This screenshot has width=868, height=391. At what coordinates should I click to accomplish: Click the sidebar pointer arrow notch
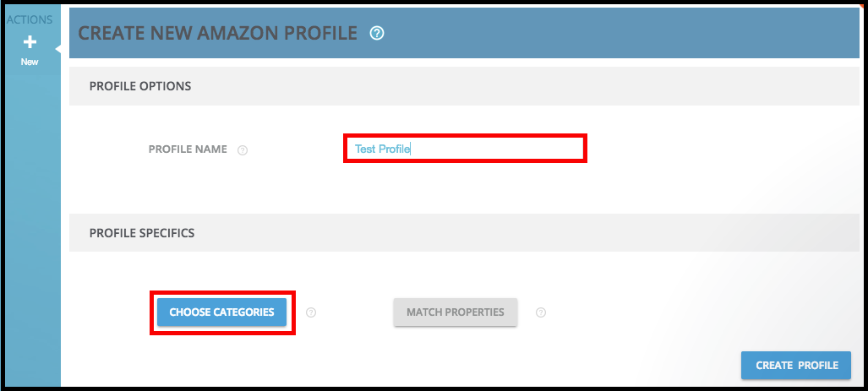pyautogui.click(x=57, y=49)
